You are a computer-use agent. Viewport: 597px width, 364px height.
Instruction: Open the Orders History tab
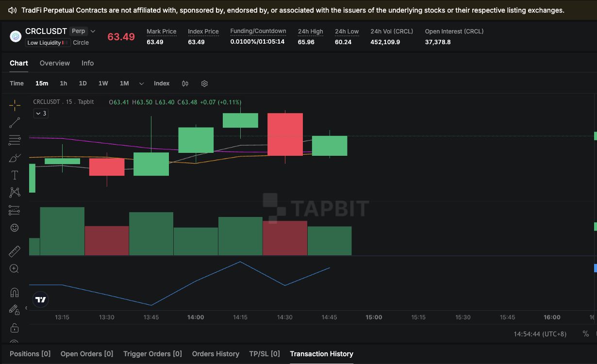[x=216, y=354]
